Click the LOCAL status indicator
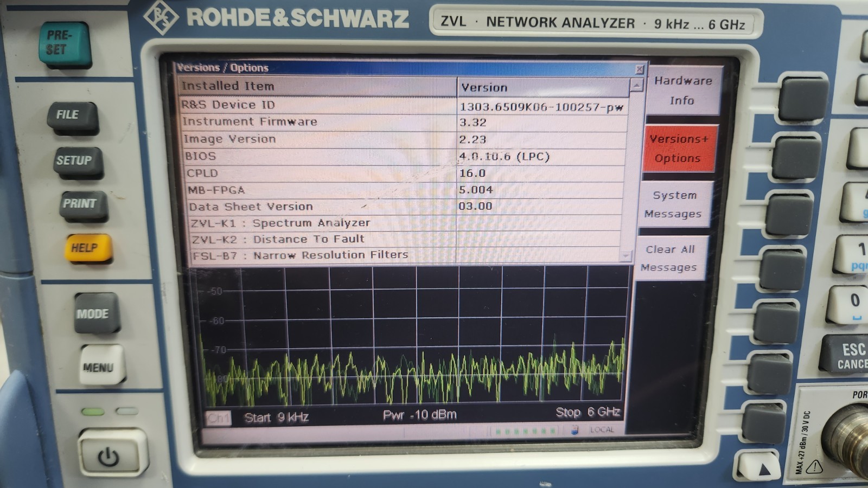The width and height of the screenshot is (868, 488). [x=602, y=429]
